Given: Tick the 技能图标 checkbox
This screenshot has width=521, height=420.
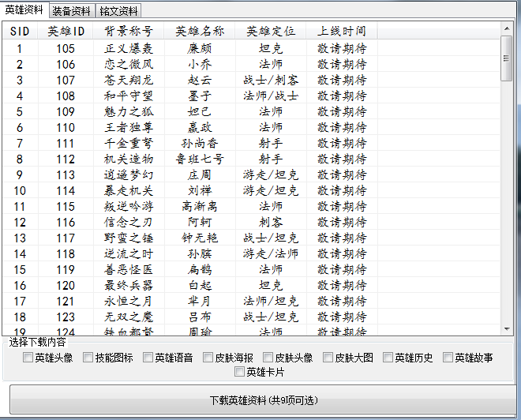Looking at the screenshot, I should [88, 358].
